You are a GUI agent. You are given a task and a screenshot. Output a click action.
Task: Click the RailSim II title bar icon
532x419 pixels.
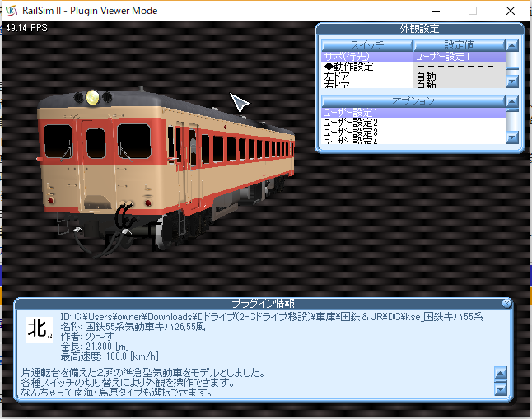coord(12,11)
